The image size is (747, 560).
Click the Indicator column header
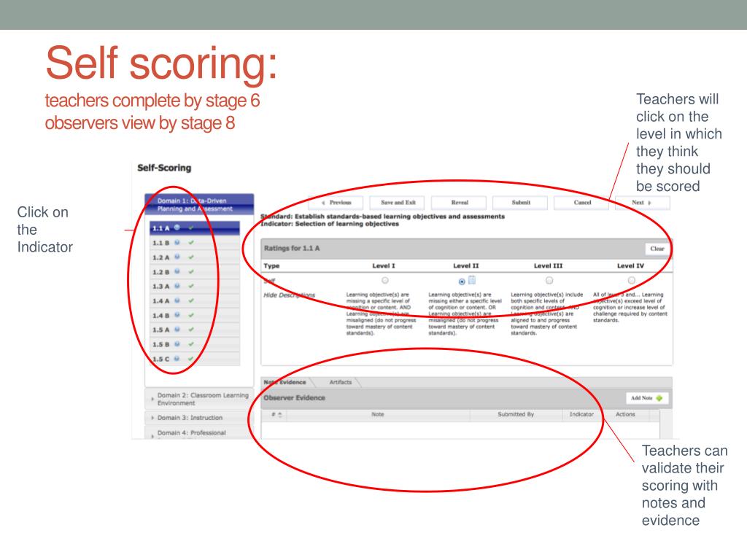coord(581,414)
